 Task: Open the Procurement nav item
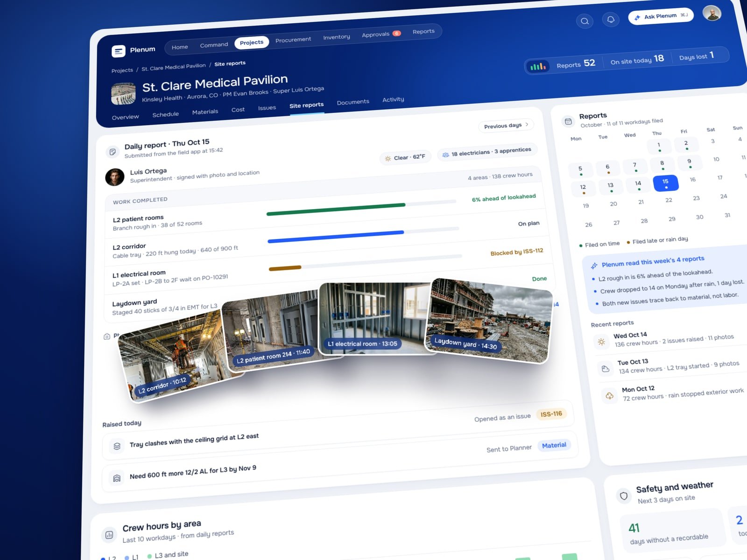tap(293, 40)
